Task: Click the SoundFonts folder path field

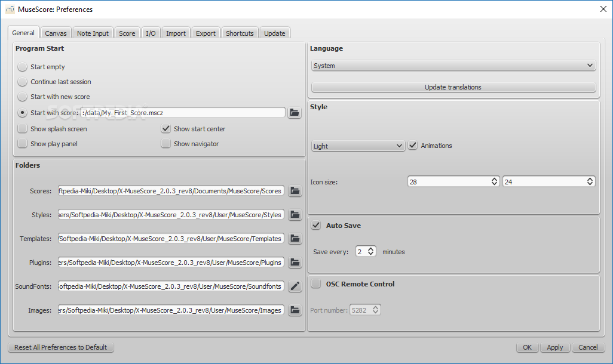Action: pos(171,286)
